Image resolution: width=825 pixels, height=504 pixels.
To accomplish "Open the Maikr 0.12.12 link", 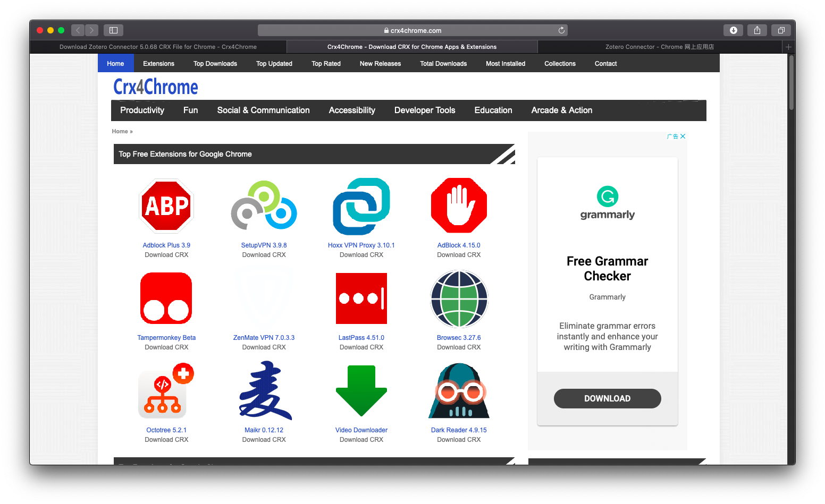I will tap(264, 430).
